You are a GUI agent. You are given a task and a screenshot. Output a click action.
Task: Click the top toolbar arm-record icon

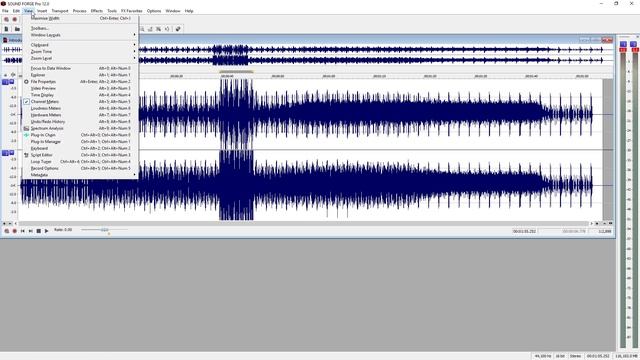6,19
